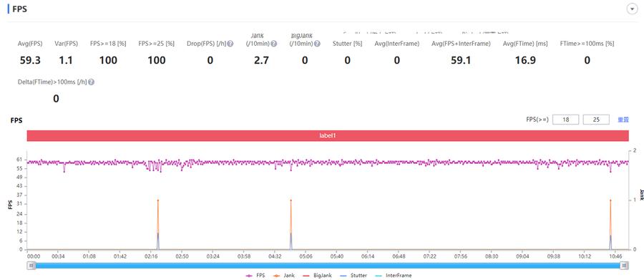Screen dimensions: 644x280
Task: Toggle the FPS series in the legend
Action: [255, 276]
